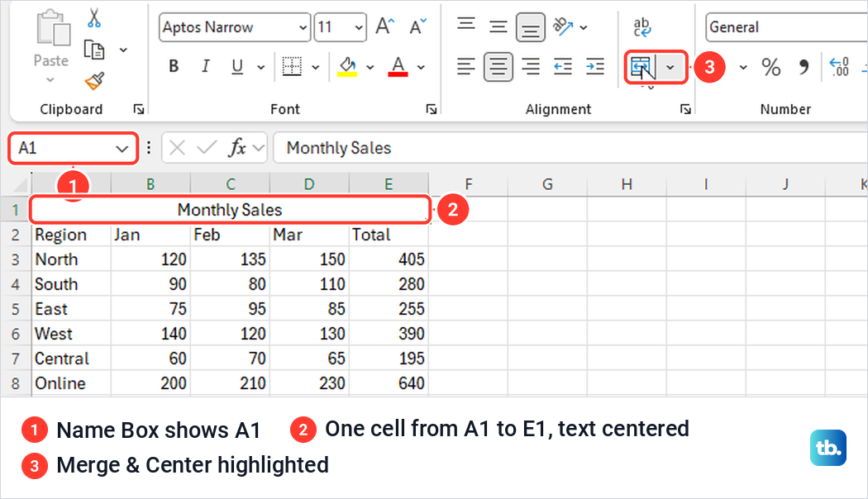The width and height of the screenshot is (868, 499).
Task: Apply the Comma Style format
Action: point(804,67)
